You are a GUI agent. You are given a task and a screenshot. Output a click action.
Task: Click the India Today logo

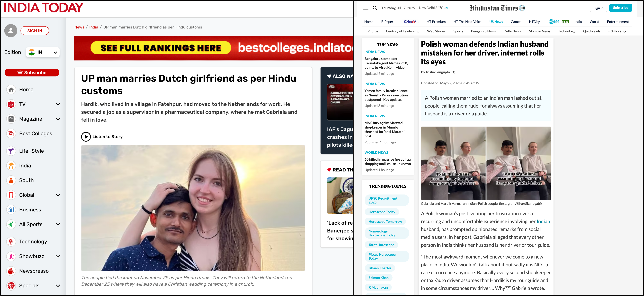[x=44, y=8]
